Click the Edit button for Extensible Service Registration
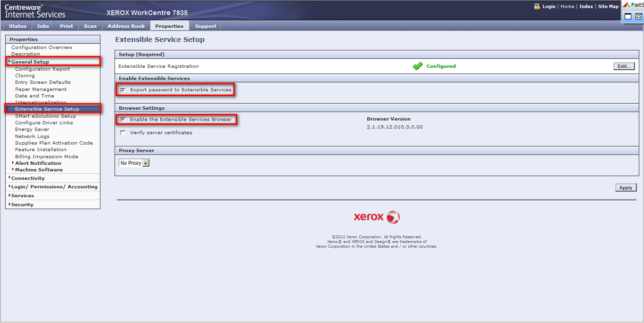This screenshot has height=323, width=644. tap(624, 66)
